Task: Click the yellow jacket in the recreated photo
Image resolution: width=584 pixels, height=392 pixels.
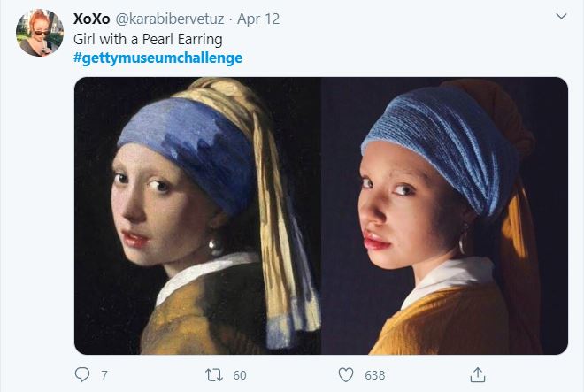Action: coord(443,322)
